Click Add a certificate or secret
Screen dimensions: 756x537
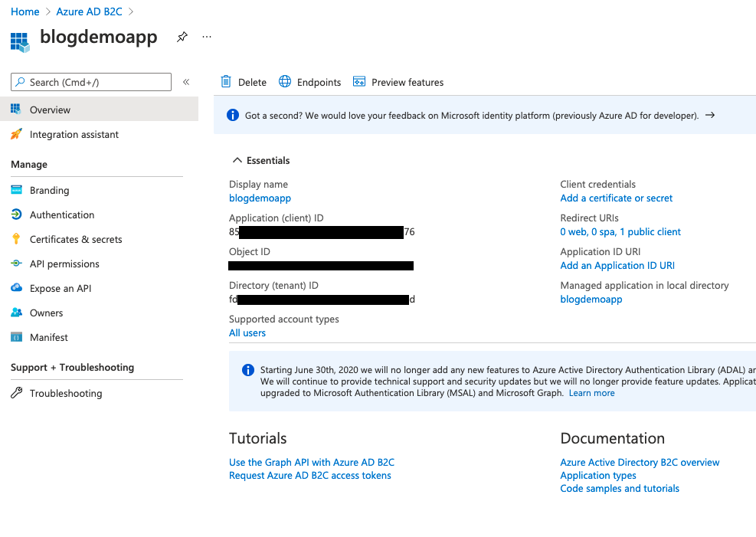click(616, 198)
